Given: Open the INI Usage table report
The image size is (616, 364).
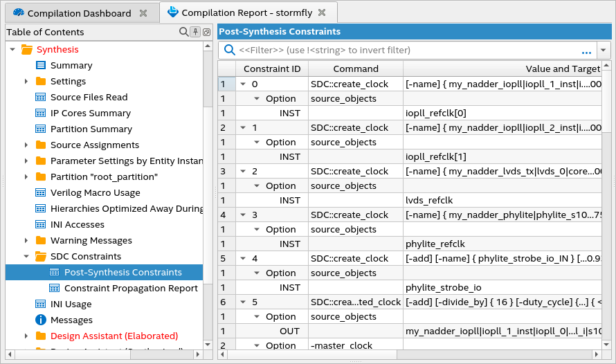Looking at the screenshot, I should [71, 304].
